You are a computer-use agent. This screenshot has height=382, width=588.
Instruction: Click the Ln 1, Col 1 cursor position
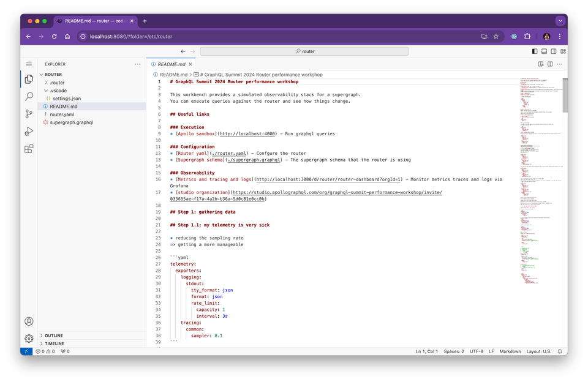click(x=427, y=351)
